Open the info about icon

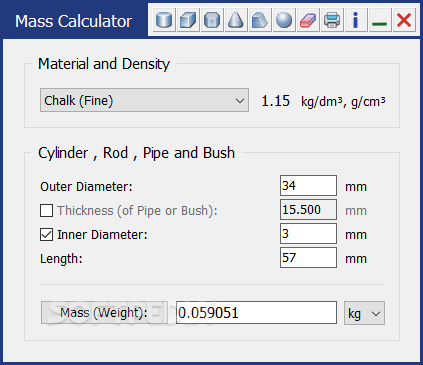coord(356,20)
